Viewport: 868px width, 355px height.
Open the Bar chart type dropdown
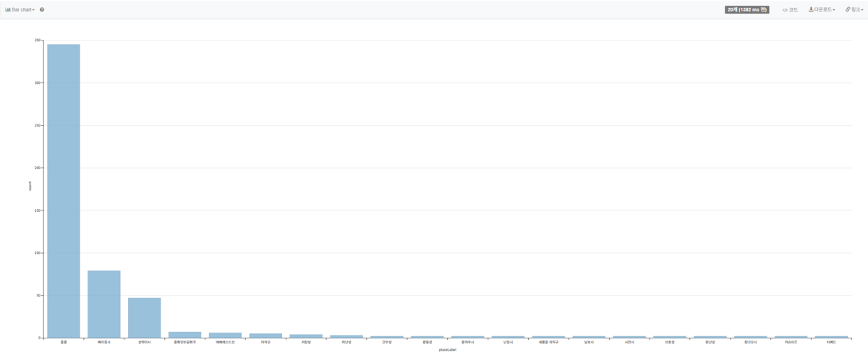point(20,9)
